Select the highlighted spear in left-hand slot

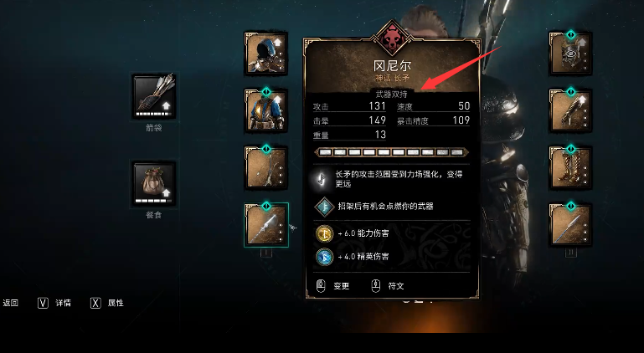point(266,225)
